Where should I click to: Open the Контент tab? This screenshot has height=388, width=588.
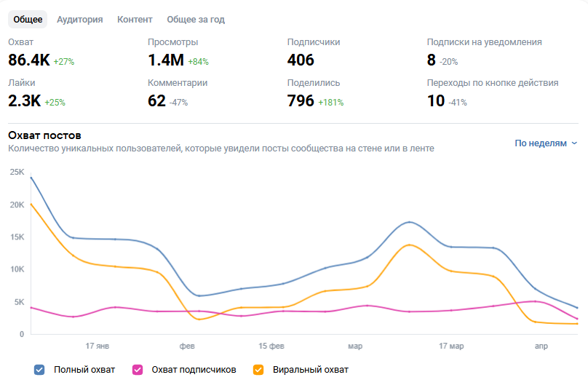tap(135, 20)
